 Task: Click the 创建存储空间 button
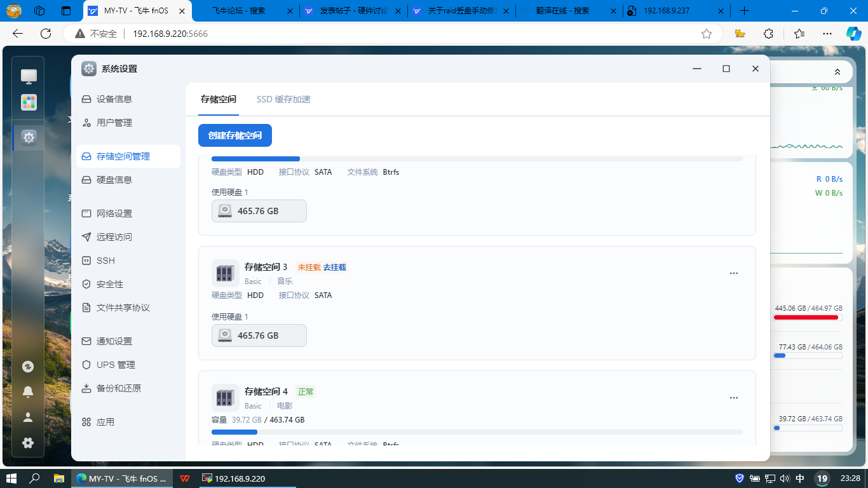[x=235, y=135]
